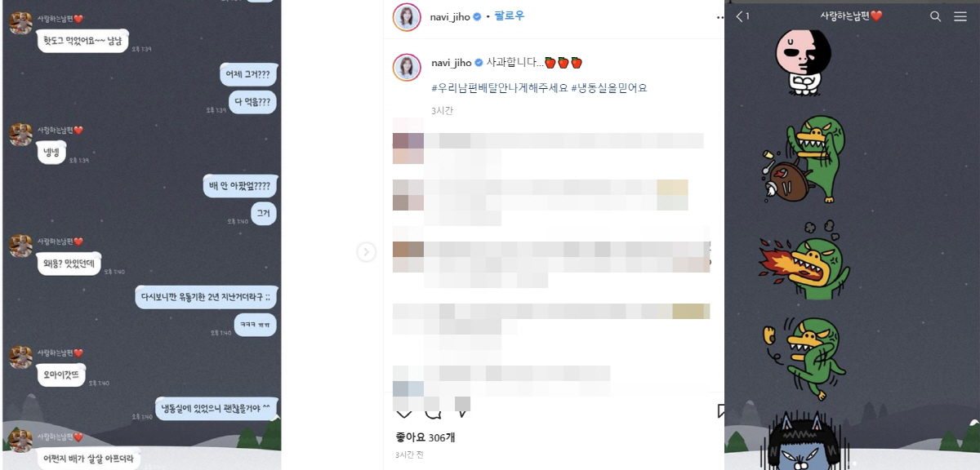Click husband's profile picture beside 핫도그 message
This screenshot has width=980, height=470.
pyautogui.click(x=20, y=24)
